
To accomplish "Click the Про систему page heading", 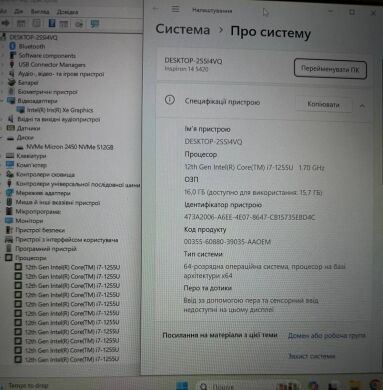I will click(x=271, y=32).
